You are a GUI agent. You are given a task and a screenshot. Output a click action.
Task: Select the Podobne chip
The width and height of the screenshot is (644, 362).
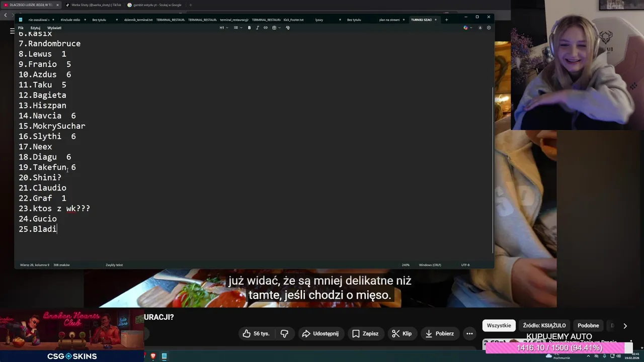pyautogui.click(x=588, y=325)
